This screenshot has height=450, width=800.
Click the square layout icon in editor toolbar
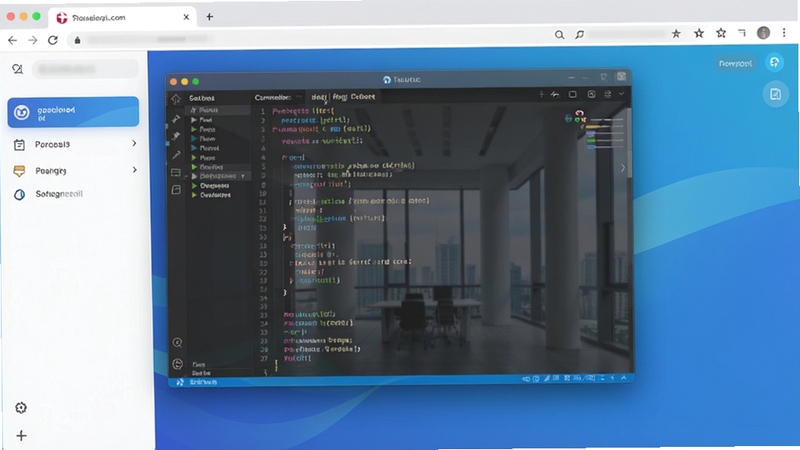pos(572,94)
